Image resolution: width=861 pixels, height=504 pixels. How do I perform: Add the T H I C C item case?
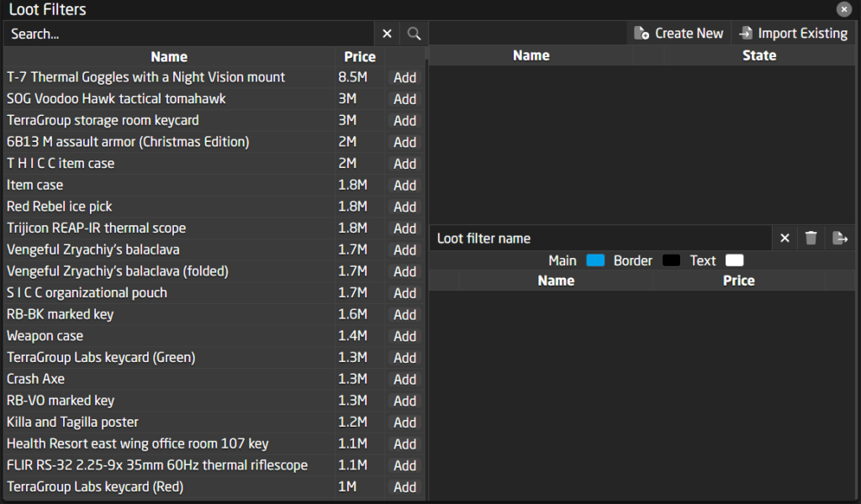(404, 163)
